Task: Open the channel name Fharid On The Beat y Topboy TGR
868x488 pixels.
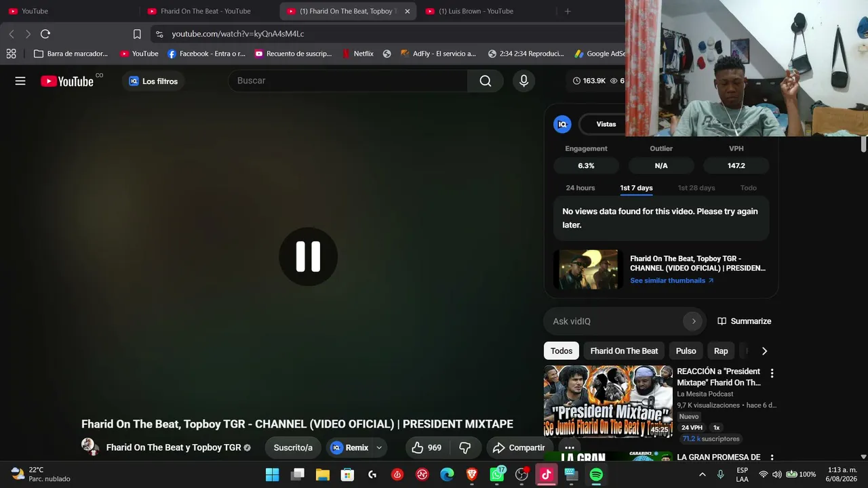Action: pos(174,447)
